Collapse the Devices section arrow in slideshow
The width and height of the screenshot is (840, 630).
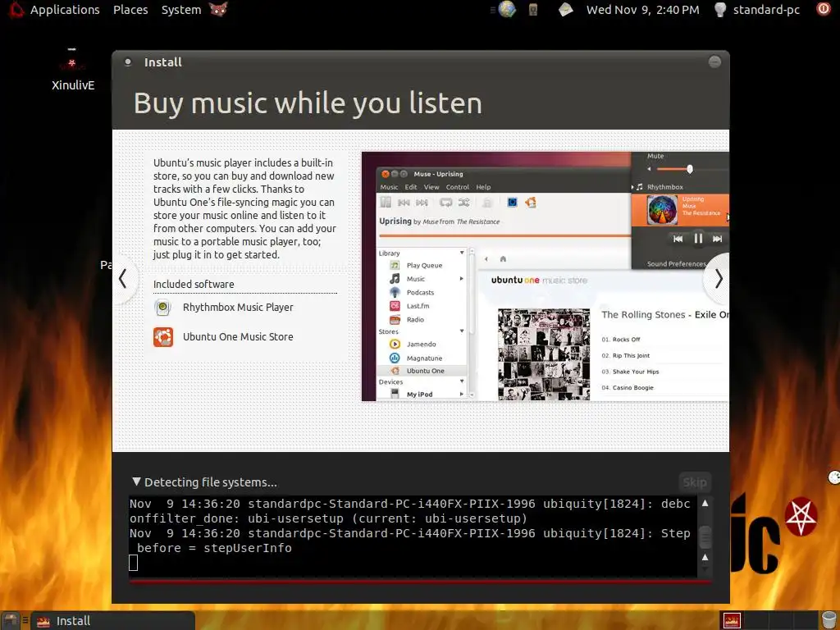pyautogui.click(x=462, y=381)
